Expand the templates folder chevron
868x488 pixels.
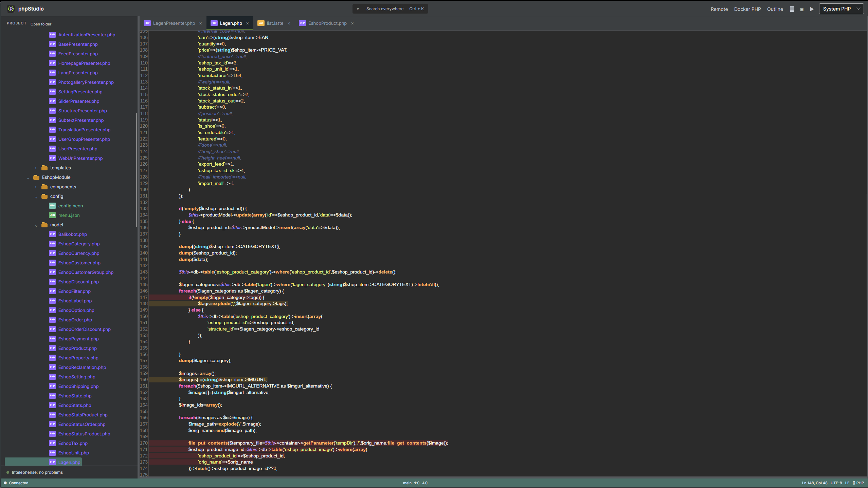click(x=36, y=168)
